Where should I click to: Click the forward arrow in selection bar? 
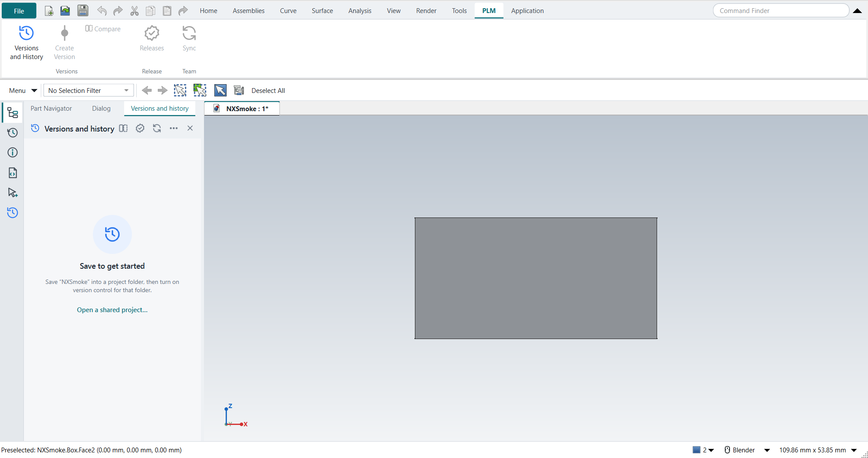[x=162, y=90]
